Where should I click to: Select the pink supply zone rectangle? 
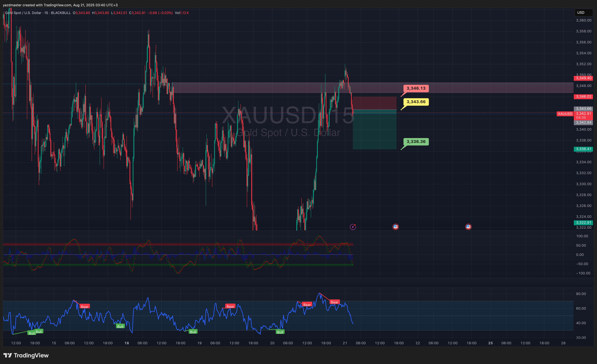(372, 88)
